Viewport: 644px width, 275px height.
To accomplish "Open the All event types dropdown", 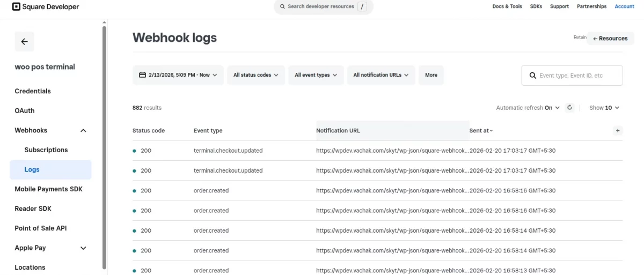I will pos(316,75).
